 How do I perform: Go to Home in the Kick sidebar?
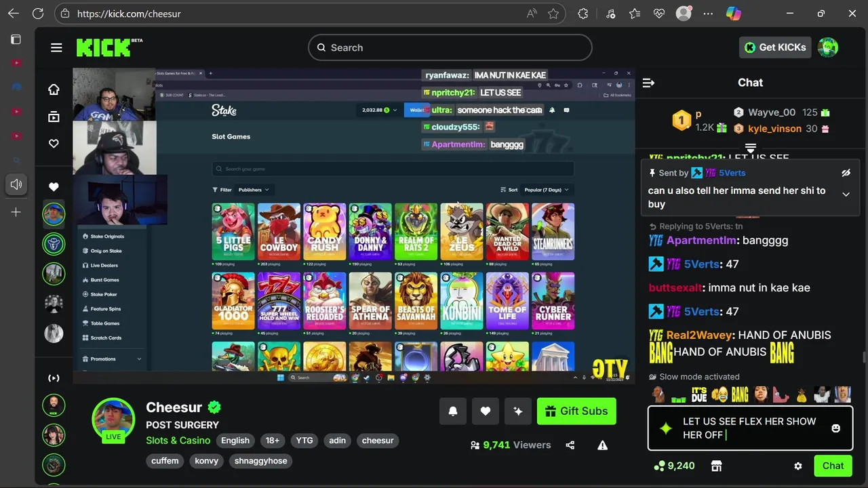point(54,89)
